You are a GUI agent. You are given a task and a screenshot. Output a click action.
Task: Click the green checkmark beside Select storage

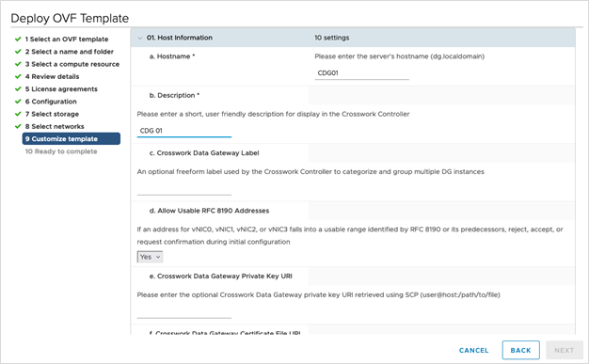[18, 114]
